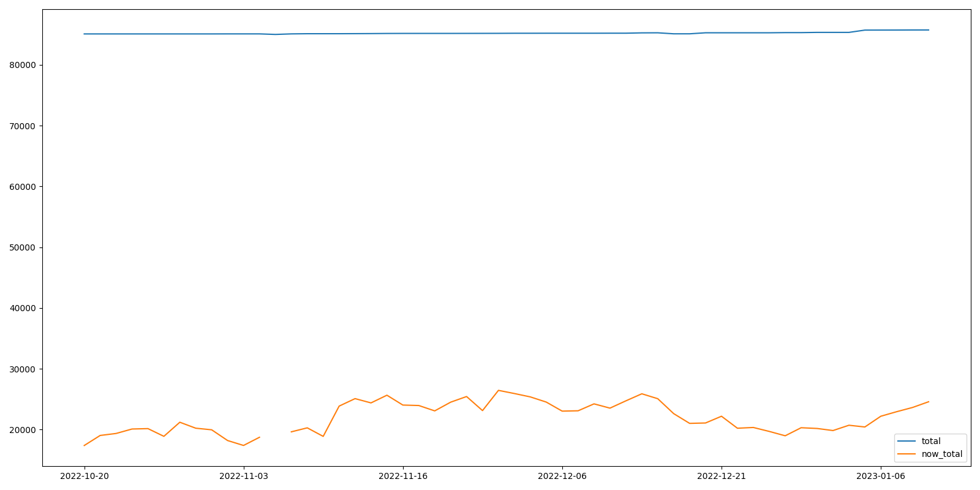
Task: Click the 'total' legend label
Action: click(x=931, y=441)
